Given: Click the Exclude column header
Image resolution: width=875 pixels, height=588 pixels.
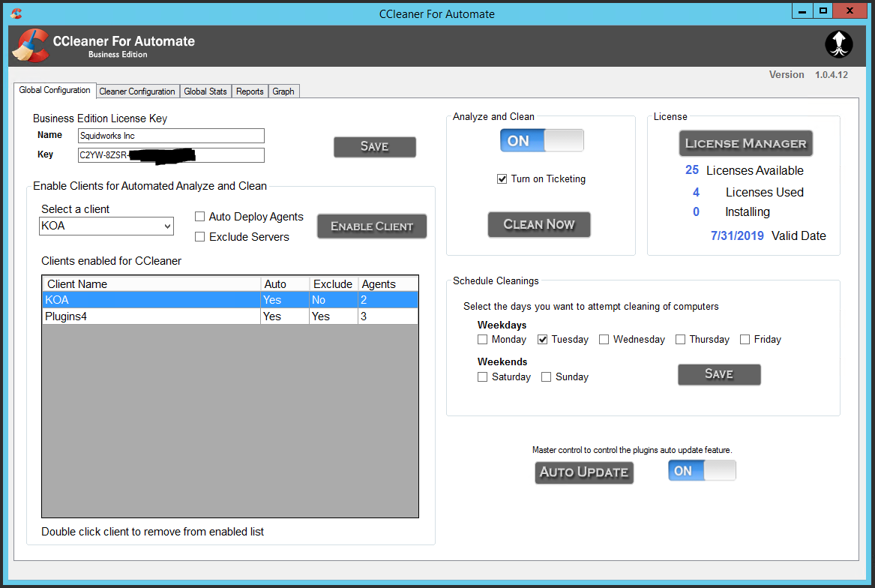Looking at the screenshot, I should click(334, 283).
